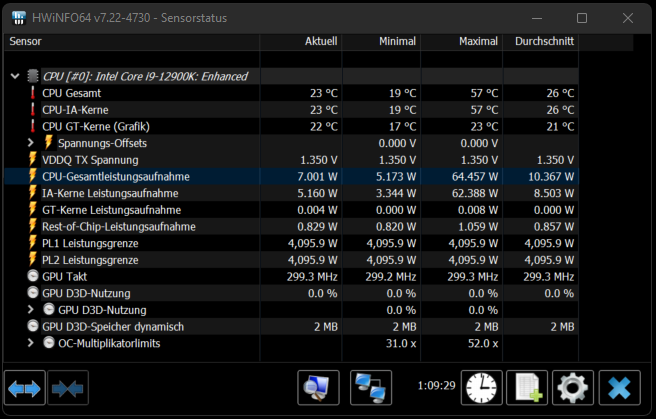Click clock icon beside GPU Takt
This screenshot has width=656, height=419.
click(x=33, y=276)
